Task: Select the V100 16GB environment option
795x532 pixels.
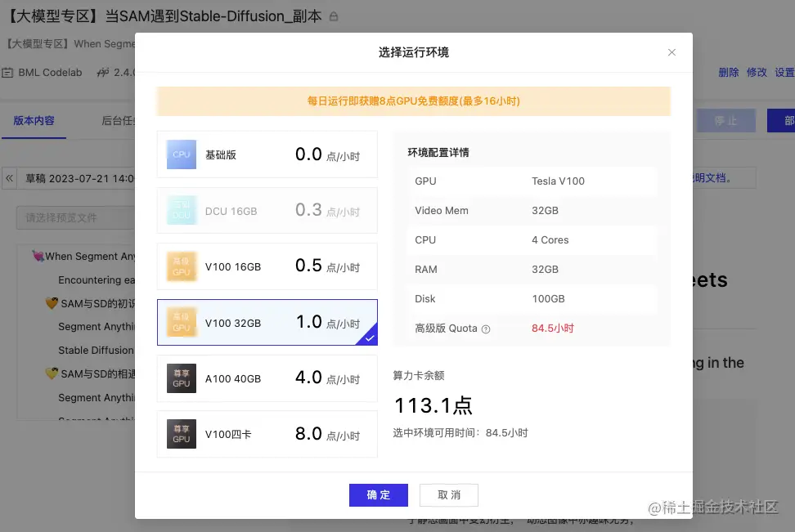Action: (267, 266)
